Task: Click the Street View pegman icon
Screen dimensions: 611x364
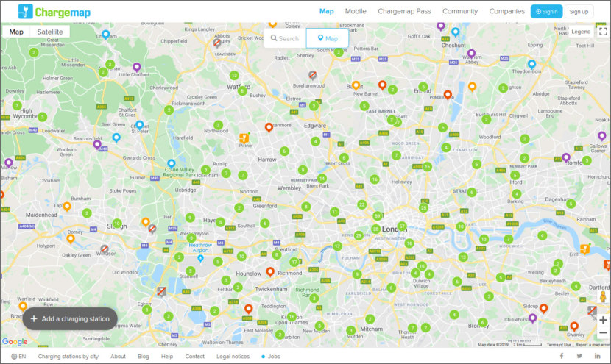Action: [603, 296]
